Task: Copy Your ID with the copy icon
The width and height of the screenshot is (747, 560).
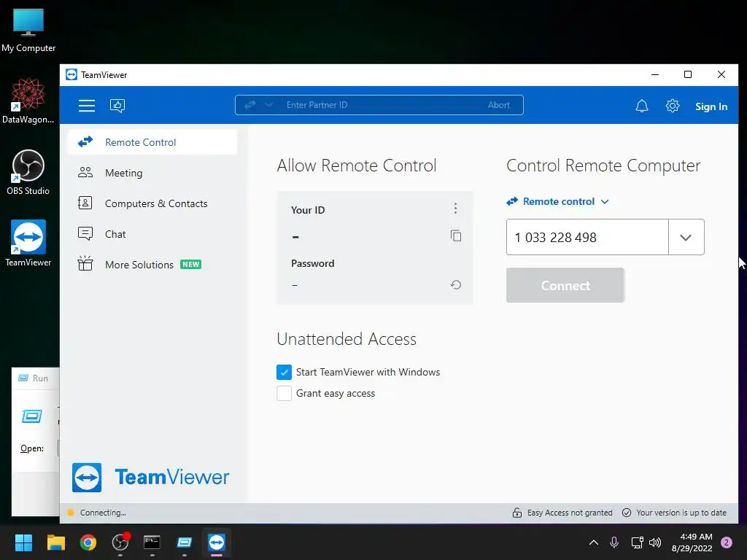Action: (455, 236)
